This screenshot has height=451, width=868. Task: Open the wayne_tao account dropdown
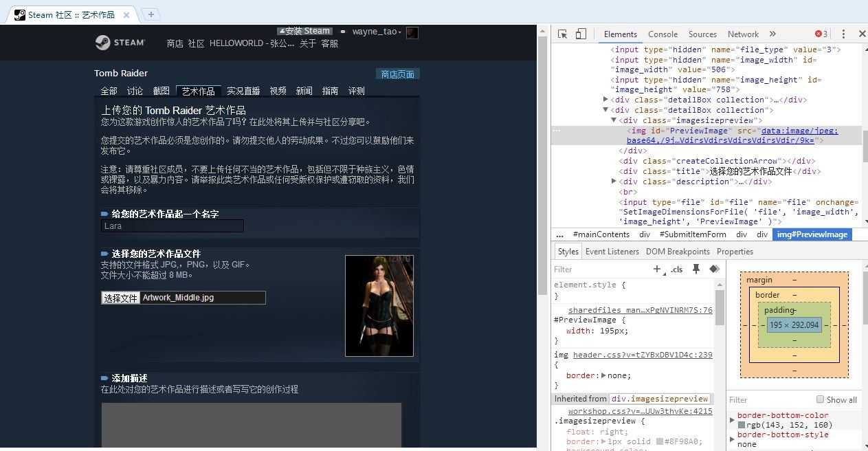(377, 31)
